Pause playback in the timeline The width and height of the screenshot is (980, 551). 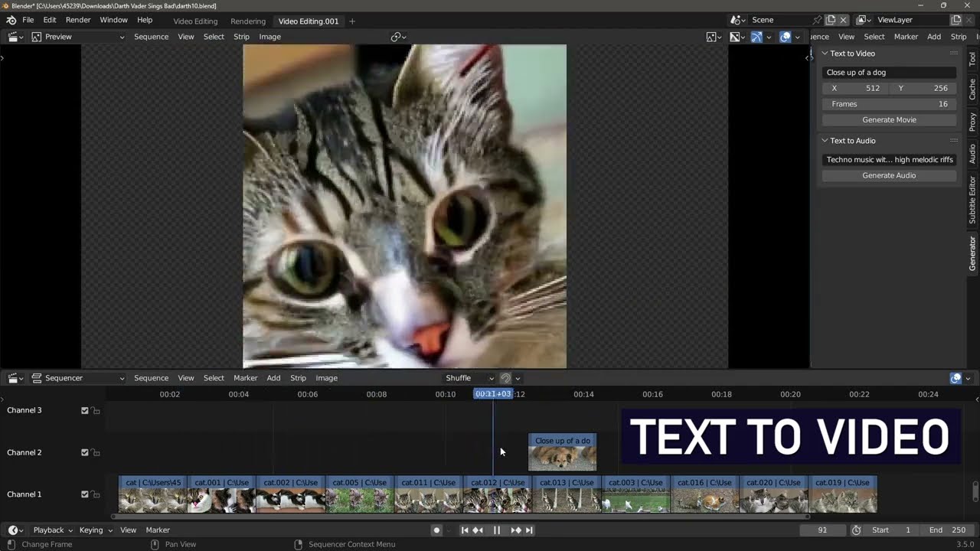[x=497, y=530]
